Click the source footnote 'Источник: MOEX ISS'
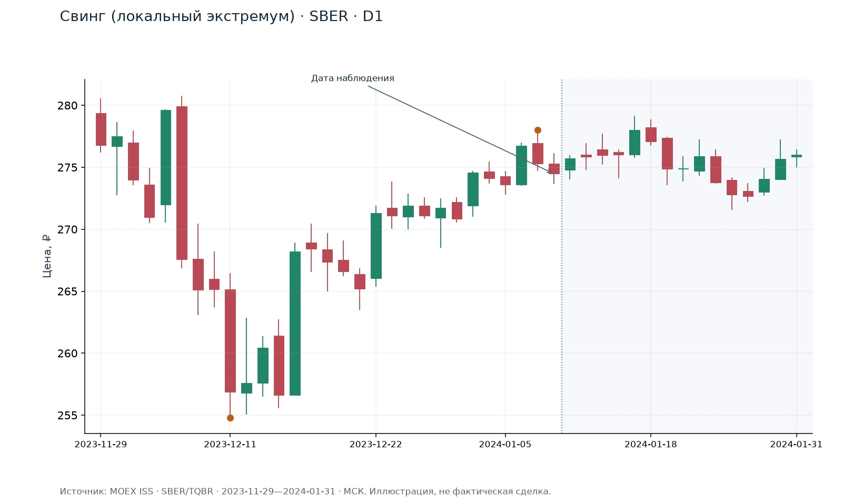This screenshot has height=504, width=853. [106, 491]
